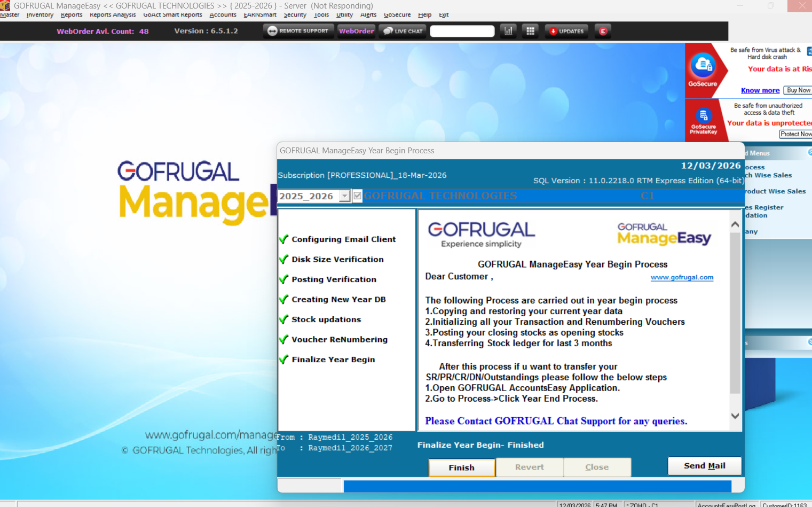Open the bar chart dashboard icon

click(508, 31)
